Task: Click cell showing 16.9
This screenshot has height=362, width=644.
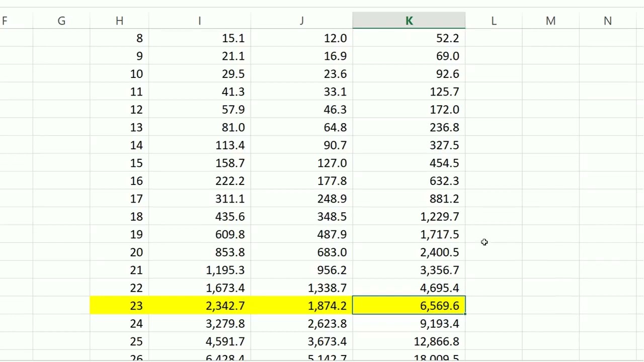Action: tap(301, 56)
